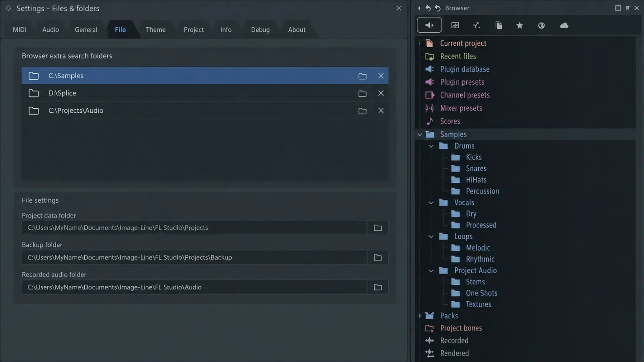Switch to the Project settings tab
Viewport: 644px width, 362px height.
pyautogui.click(x=194, y=30)
